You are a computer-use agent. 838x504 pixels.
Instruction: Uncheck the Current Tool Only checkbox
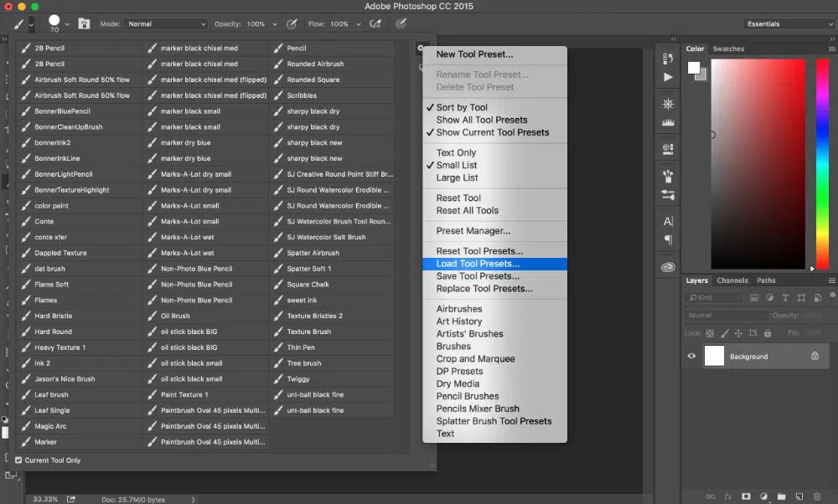click(19, 460)
